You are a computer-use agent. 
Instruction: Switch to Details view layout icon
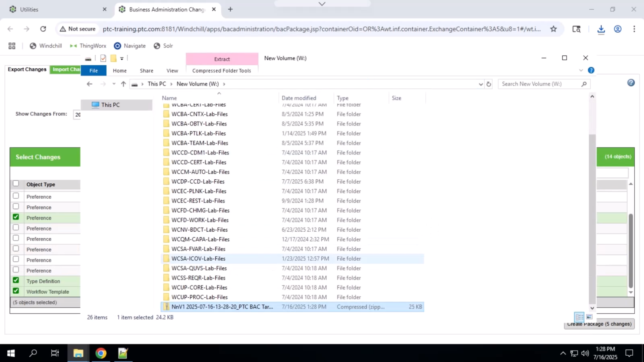579,317
